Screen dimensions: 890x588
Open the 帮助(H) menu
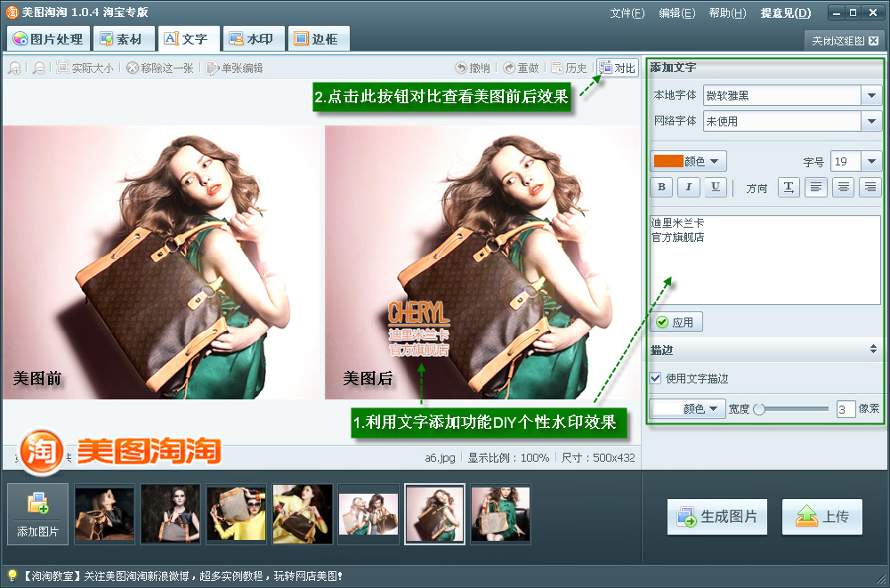coord(727,12)
